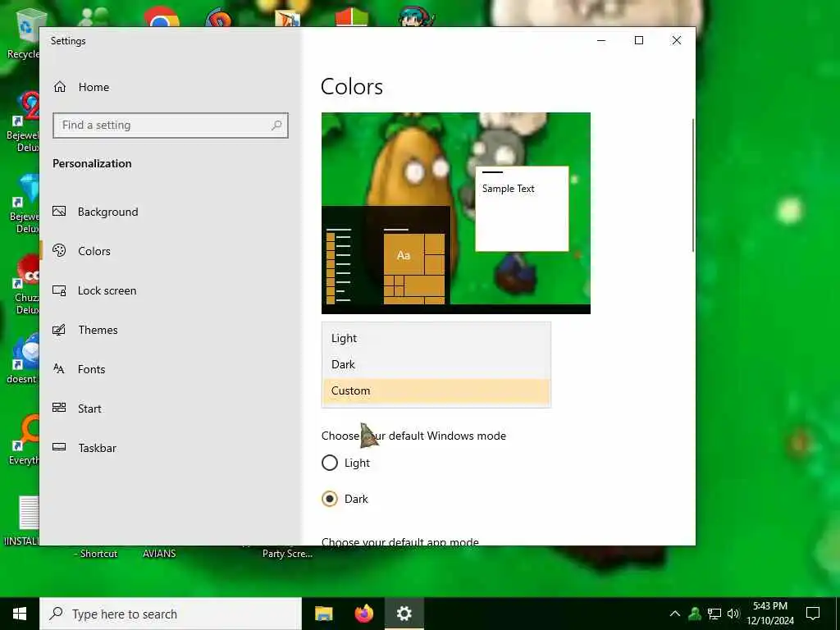This screenshot has width=840, height=630.
Task: Click the Sample Text preview box
Action: point(522,208)
